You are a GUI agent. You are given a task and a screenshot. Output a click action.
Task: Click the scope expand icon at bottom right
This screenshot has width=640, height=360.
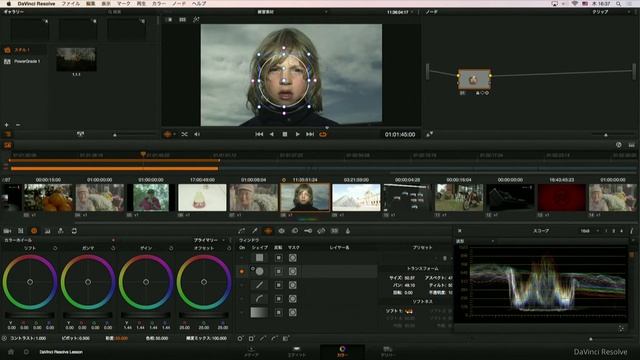621,328
